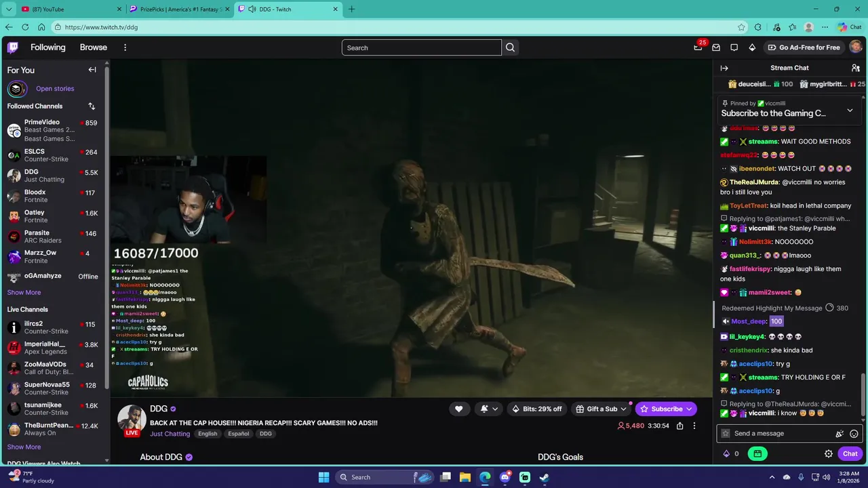
Task: Click the Español tag
Action: click(x=239, y=434)
